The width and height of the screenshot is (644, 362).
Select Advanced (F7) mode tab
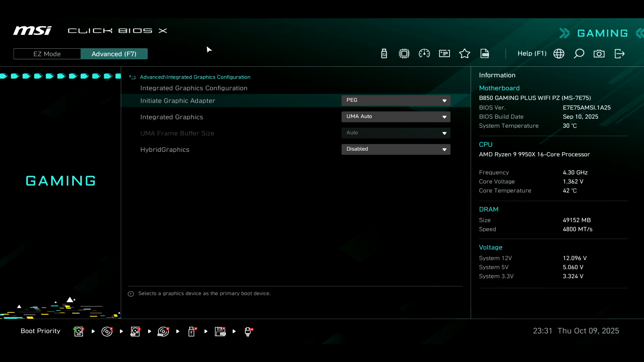114,54
